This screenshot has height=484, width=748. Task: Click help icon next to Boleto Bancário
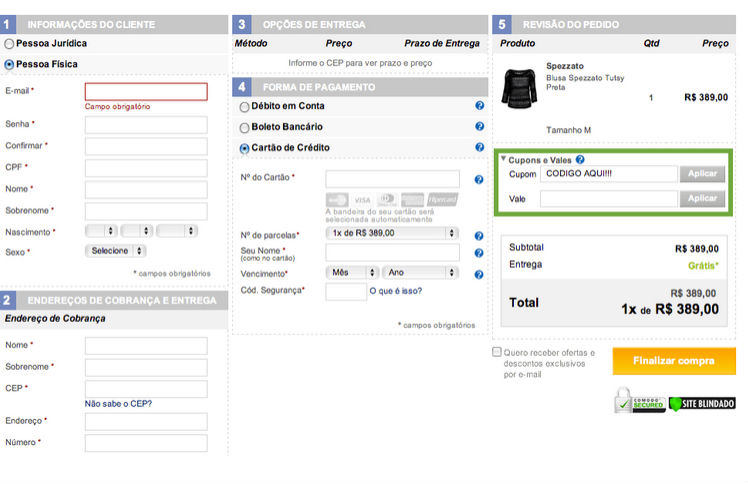pos(480,127)
